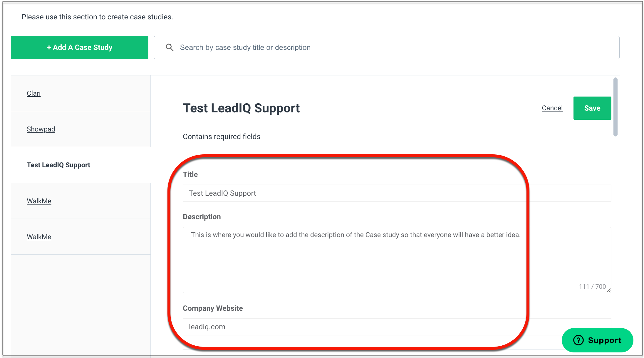Select Test LeadIQ Support in the list

(x=58, y=165)
